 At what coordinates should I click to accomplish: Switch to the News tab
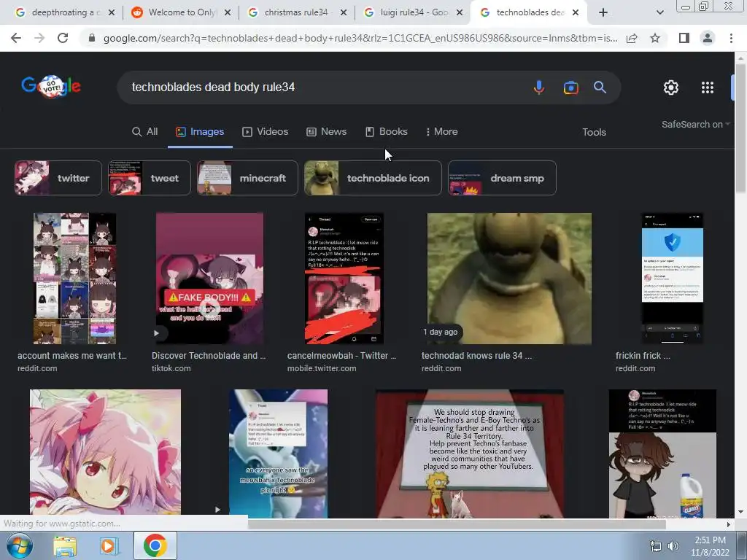(x=326, y=132)
